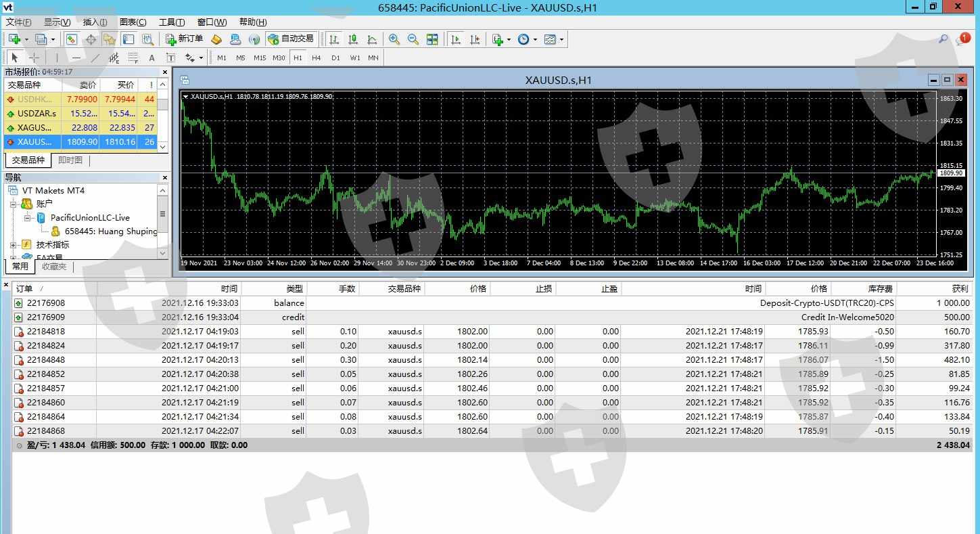Click the tile windows icon

click(x=432, y=39)
